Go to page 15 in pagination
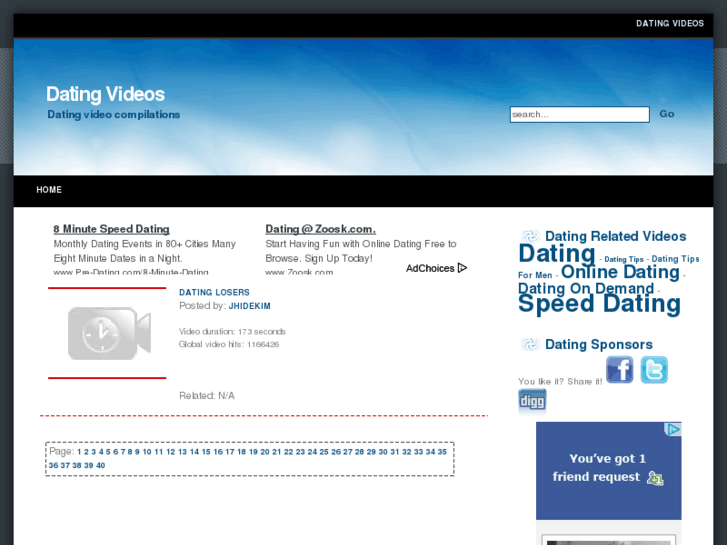 point(206,452)
